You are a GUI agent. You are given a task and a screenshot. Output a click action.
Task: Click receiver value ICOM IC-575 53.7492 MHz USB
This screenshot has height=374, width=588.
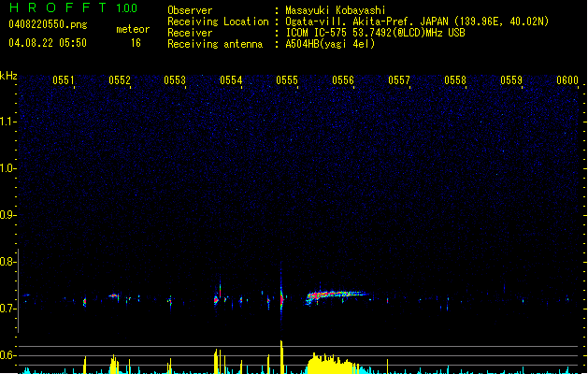(376, 33)
